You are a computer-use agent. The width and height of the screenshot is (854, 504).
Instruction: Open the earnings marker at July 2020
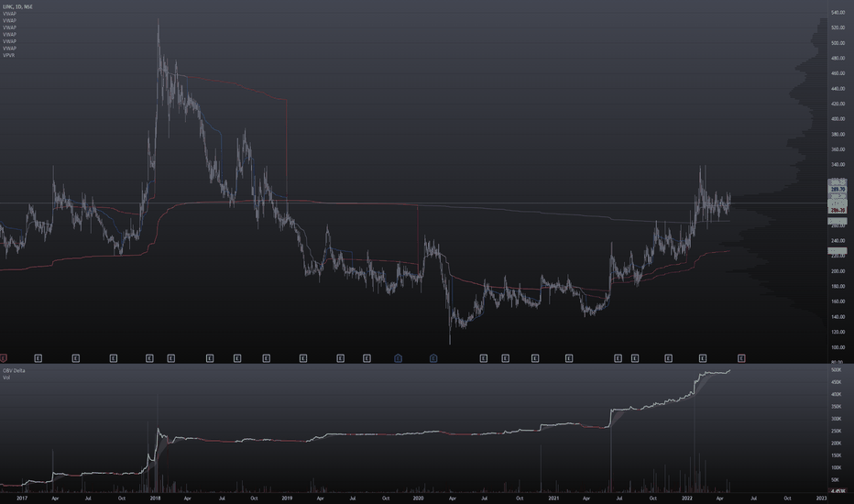click(x=483, y=358)
